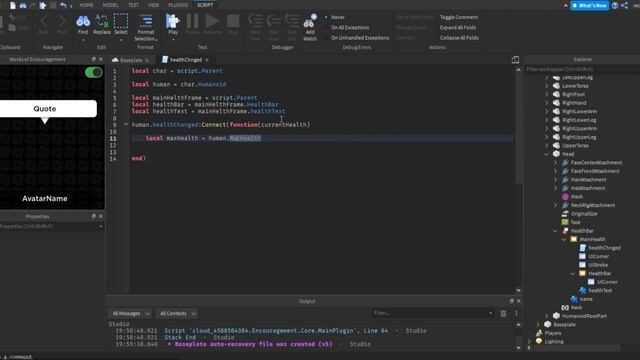Undock the Output panel
This screenshot has height=360, width=640.
[511, 301]
